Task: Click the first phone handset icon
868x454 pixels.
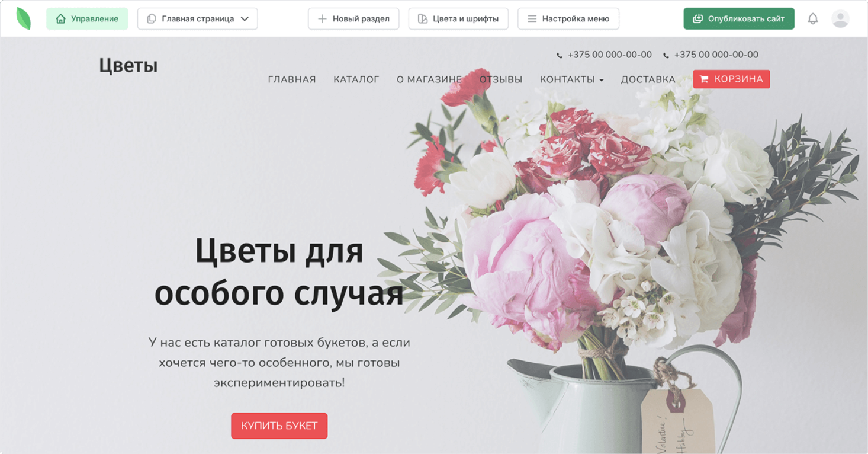Action: [x=560, y=55]
